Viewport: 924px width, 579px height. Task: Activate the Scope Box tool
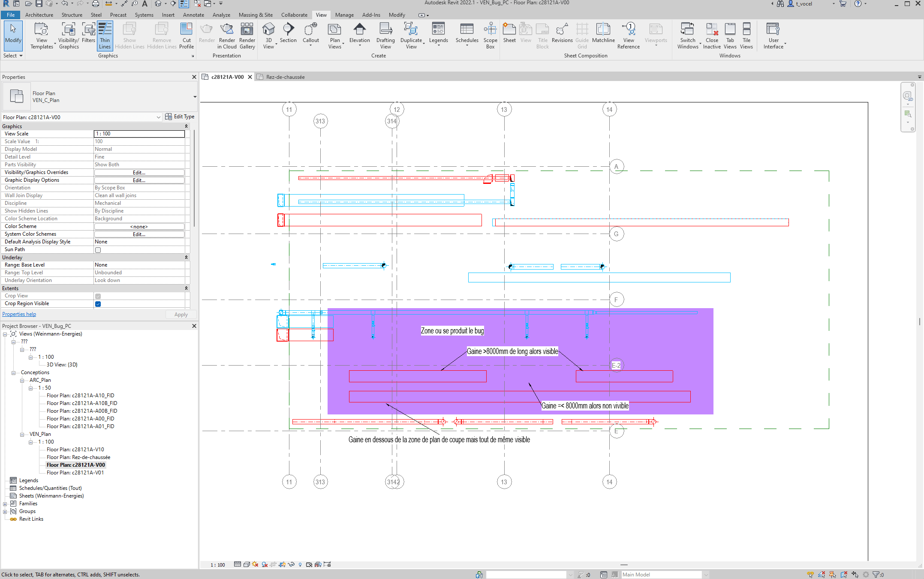[x=490, y=36]
